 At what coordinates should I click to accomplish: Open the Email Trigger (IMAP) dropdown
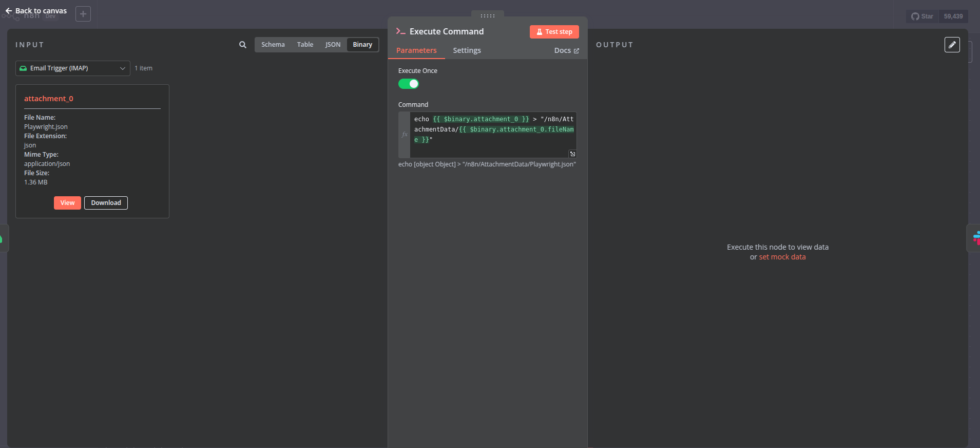[x=72, y=68]
